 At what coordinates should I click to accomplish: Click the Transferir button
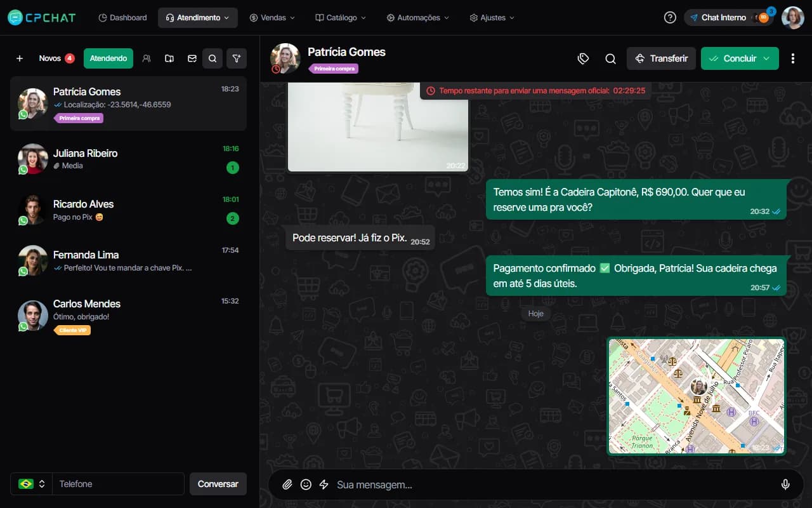click(661, 58)
